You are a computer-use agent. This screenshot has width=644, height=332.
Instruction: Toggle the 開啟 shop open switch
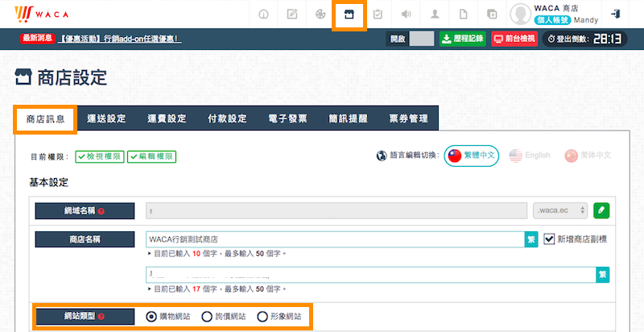point(421,38)
